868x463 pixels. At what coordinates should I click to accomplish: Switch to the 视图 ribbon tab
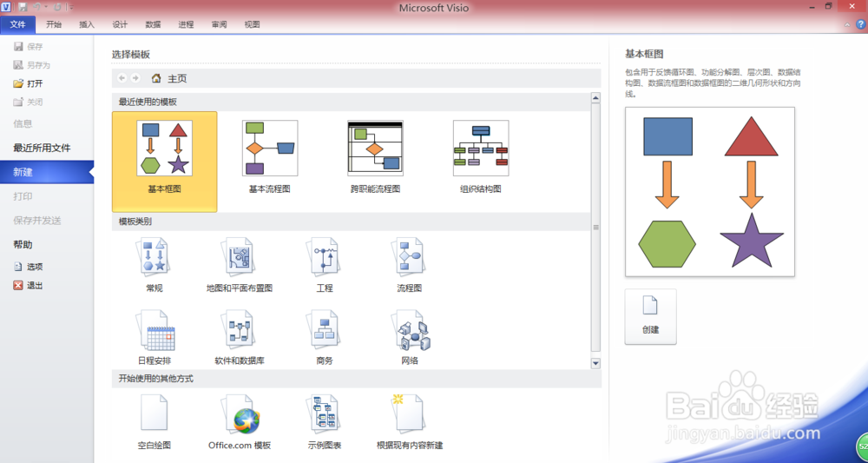point(253,24)
